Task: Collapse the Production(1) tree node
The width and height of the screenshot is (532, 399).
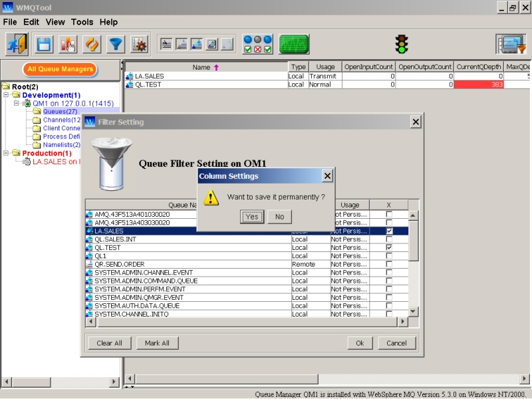Action: point(6,153)
